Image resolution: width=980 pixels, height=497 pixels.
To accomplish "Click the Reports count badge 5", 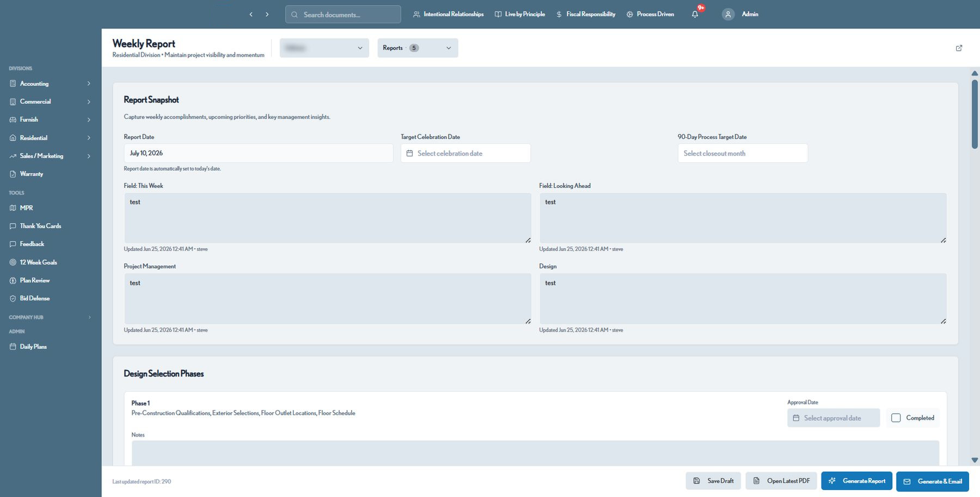I will tap(414, 48).
